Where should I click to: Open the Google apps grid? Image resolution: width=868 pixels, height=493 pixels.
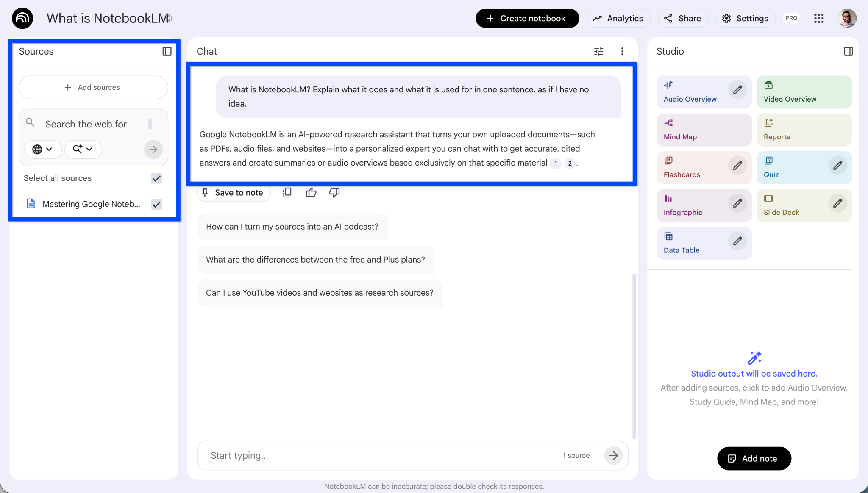pyautogui.click(x=818, y=18)
